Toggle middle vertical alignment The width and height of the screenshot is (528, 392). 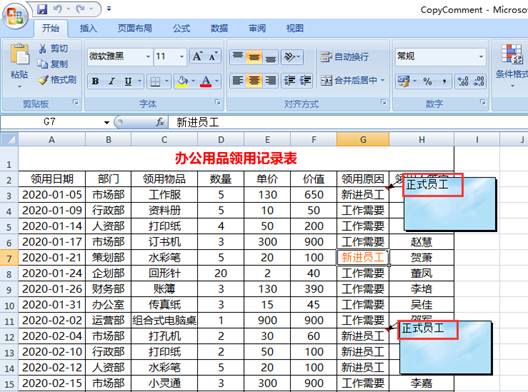tap(254, 57)
